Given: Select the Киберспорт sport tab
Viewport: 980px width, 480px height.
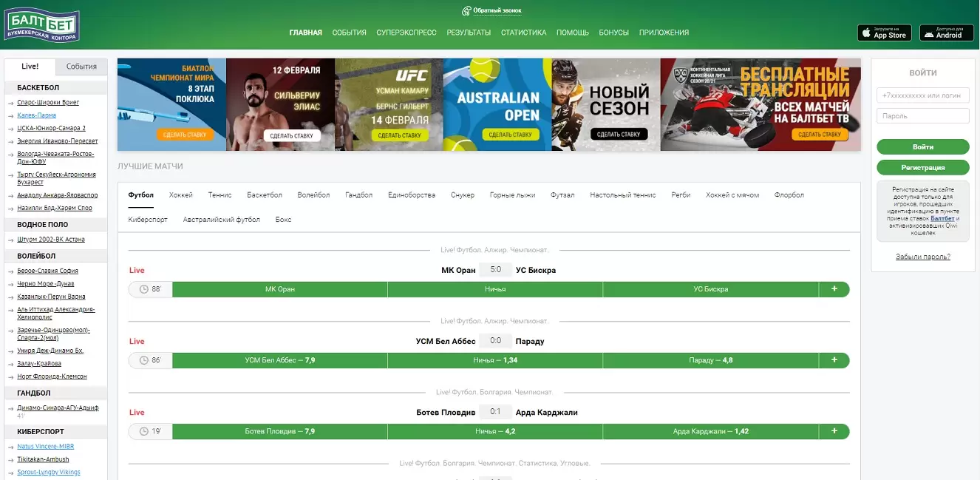Looking at the screenshot, I should point(148,220).
